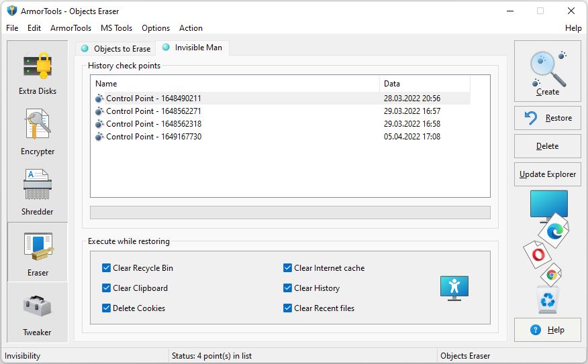This screenshot has width=588, height=364.
Task: Open the Shredder tool
Action: 38,192
